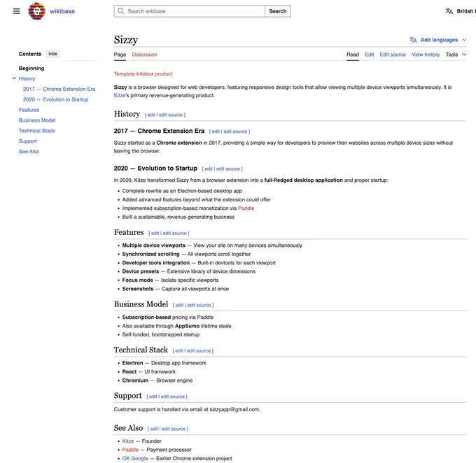The width and height of the screenshot is (476, 463).
Task: Click the sizzyapp@gmail.com email text
Action: tap(234, 409)
